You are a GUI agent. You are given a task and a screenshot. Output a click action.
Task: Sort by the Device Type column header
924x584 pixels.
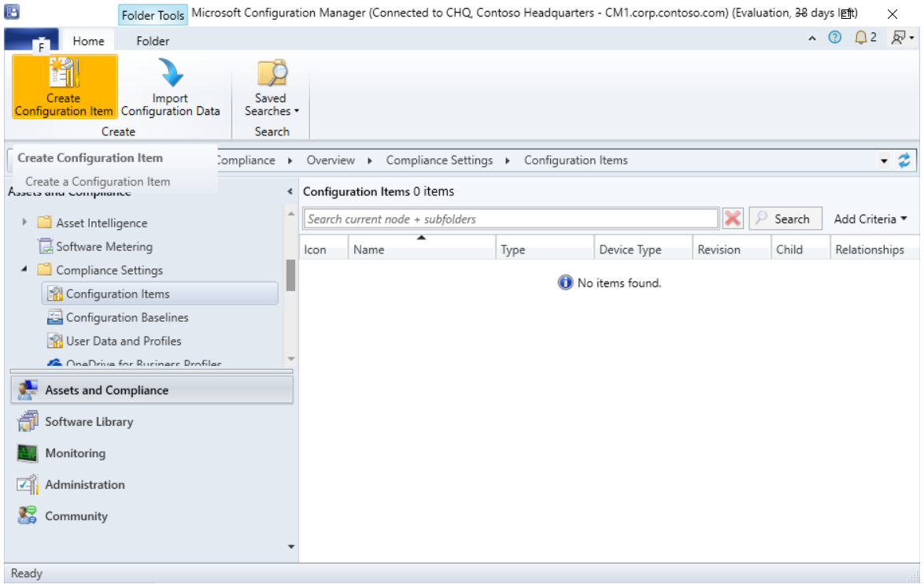coord(643,249)
